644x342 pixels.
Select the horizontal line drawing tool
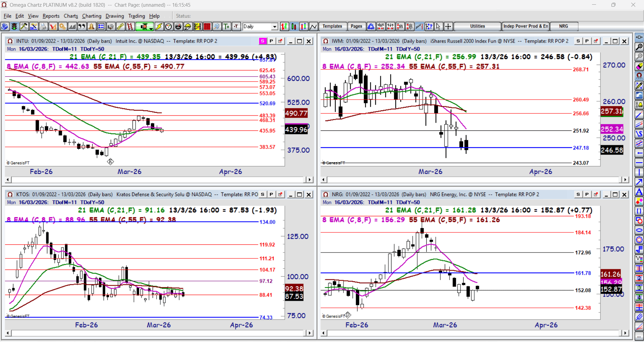(x=639, y=163)
